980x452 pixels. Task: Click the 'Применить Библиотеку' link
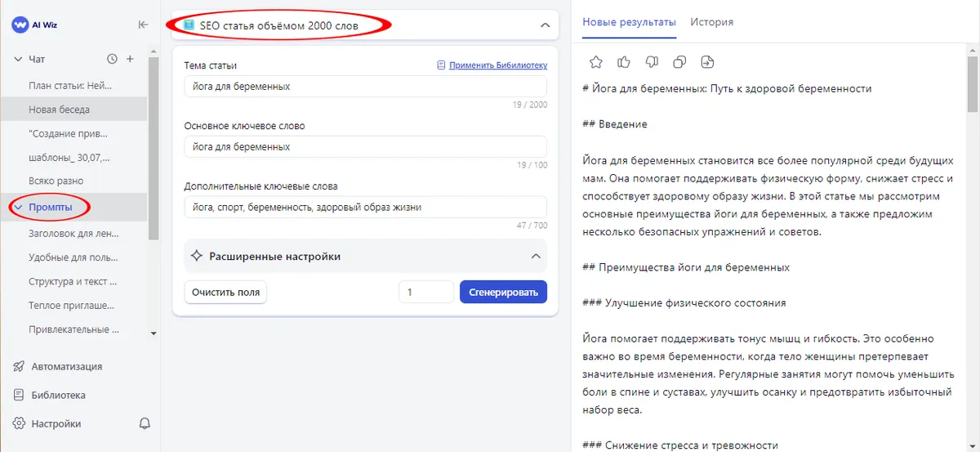[x=497, y=65]
